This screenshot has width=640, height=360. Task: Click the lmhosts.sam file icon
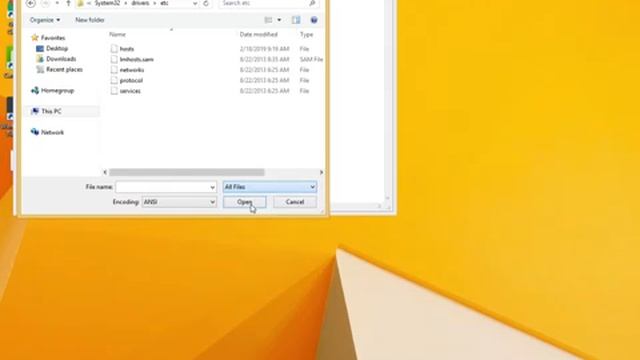click(x=114, y=59)
